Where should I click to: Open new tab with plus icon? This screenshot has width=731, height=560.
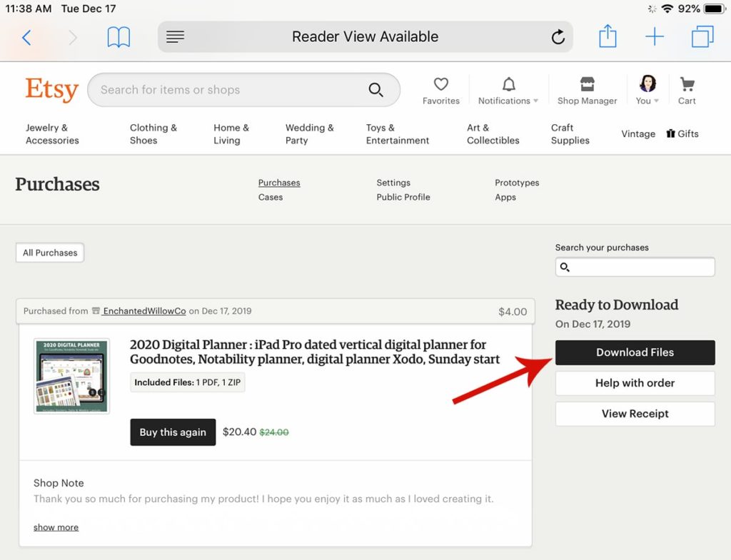pyautogui.click(x=654, y=37)
